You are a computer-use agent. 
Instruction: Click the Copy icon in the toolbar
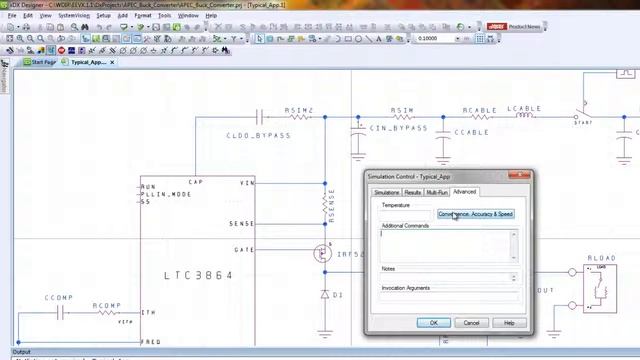[50, 27]
